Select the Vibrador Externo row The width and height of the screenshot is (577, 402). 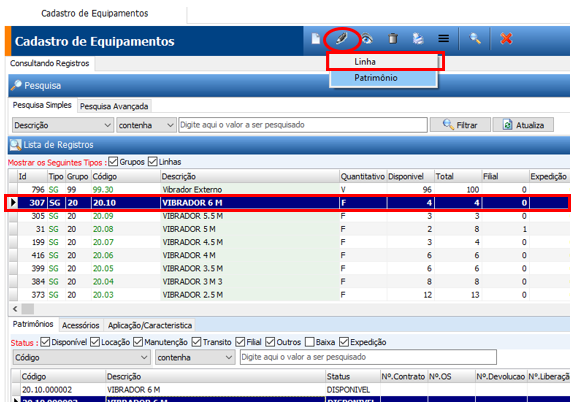tap(289, 190)
